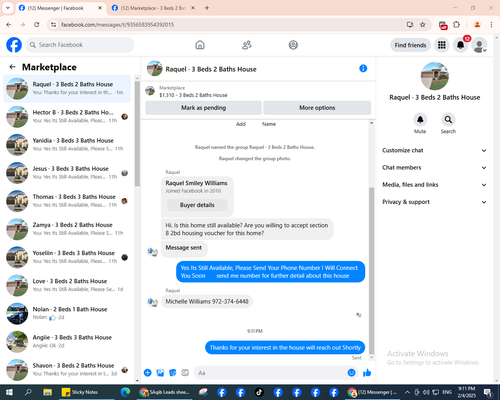
Task: Choose a GIF in the composer
Action: 185,373
